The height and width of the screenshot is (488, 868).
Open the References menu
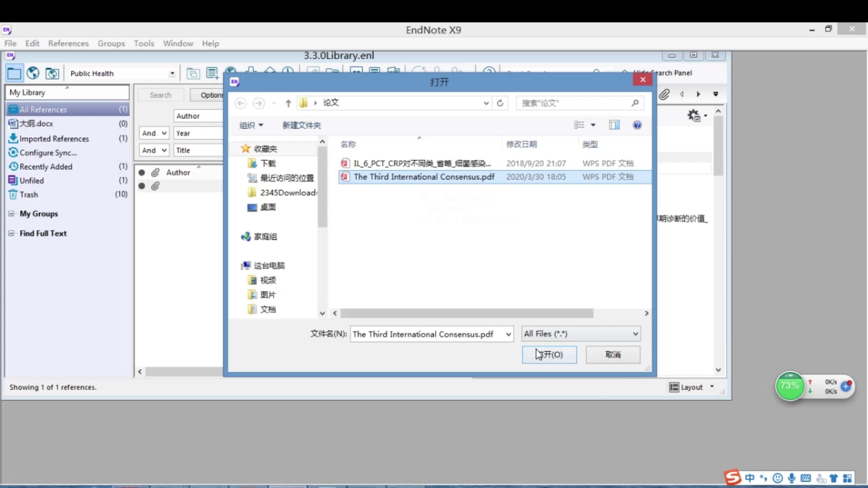click(68, 43)
